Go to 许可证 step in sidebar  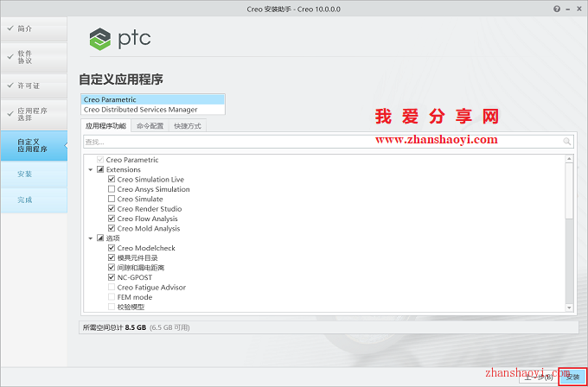(x=34, y=86)
